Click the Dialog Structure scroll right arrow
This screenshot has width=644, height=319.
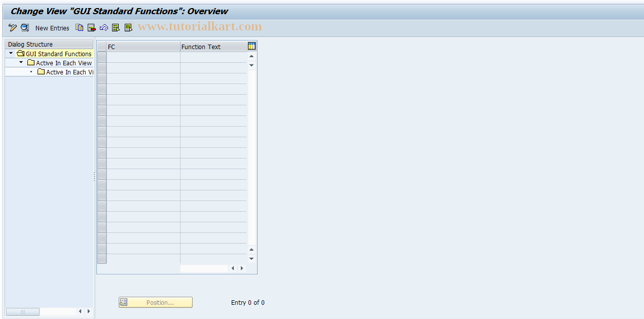(x=89, y=311)
